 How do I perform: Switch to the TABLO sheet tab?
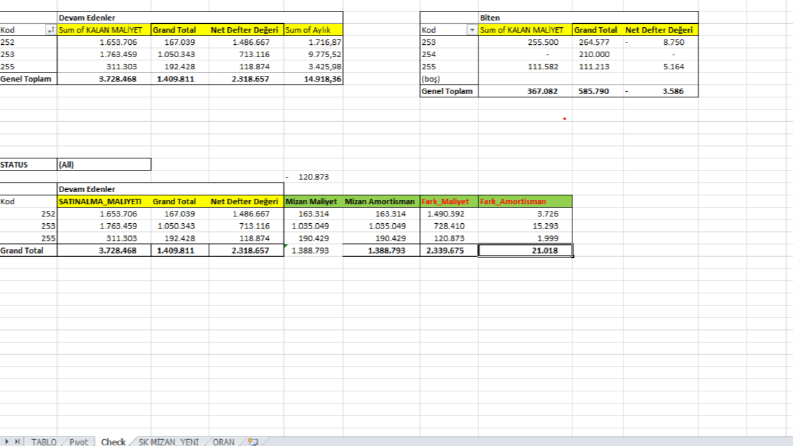click(x=43, y=441)
